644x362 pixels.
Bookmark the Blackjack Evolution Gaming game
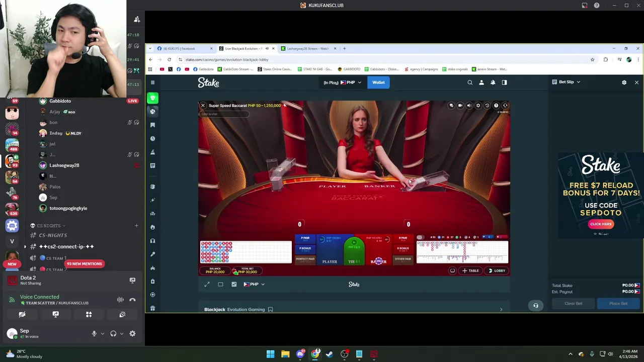coord(270,310)
